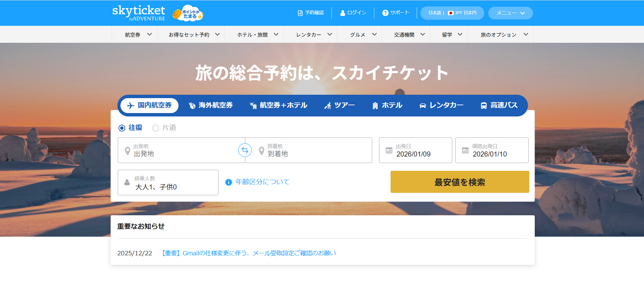
Task: Expand the ホテル・旅館 navigation dropdown
Action: 258,35
